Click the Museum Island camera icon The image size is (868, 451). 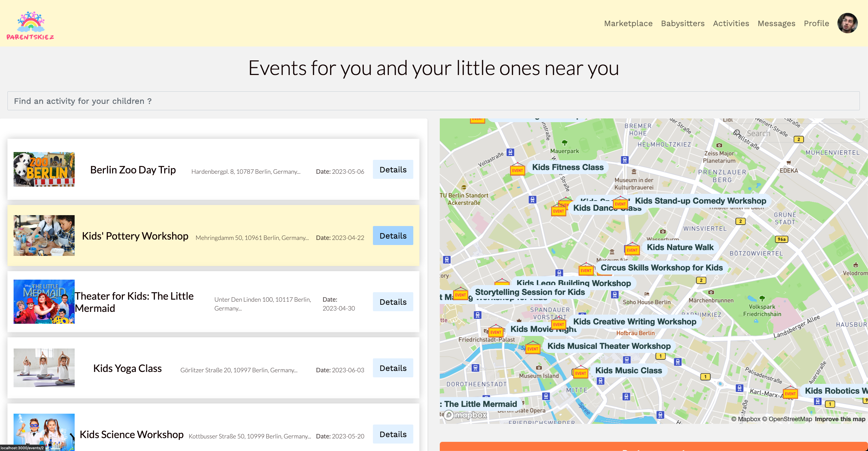pos(539,368)
